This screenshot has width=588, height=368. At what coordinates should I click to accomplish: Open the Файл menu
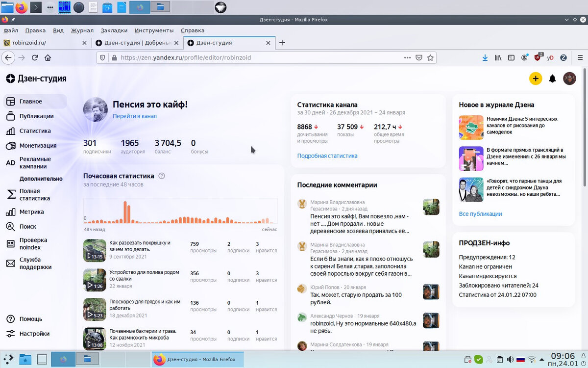click(x=11, y=30)
